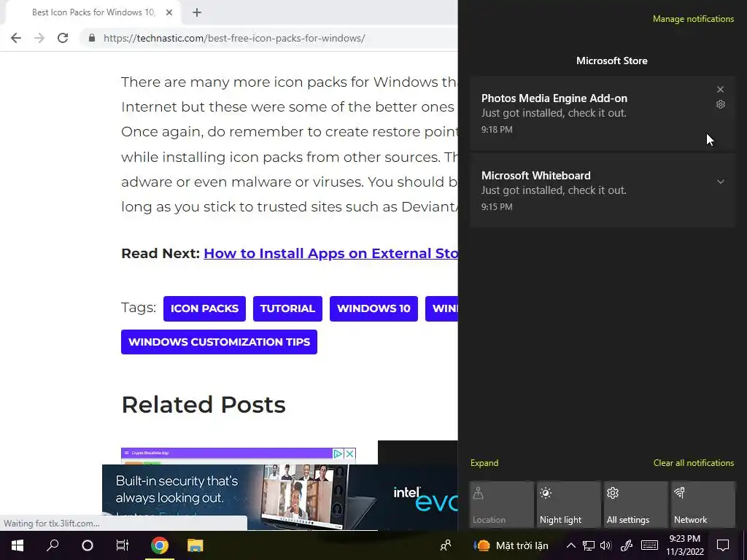The height and width of the screenshot is (560, 747).
Task: Open the Intel Evo banner ad
Action: [x=279, y=496]
